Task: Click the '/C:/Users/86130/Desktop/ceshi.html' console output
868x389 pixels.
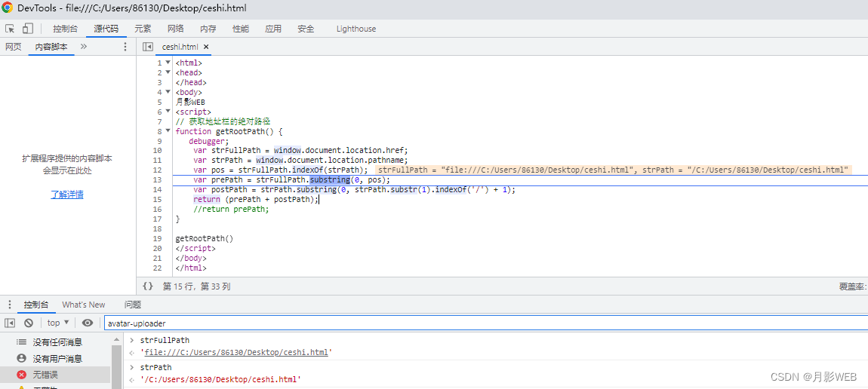Action: [x=220, y=379]
